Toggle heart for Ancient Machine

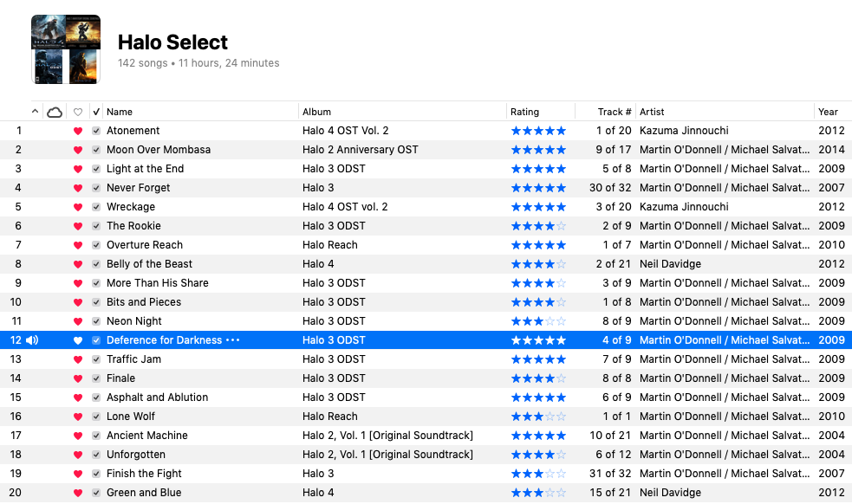click(x=78, y=436)
